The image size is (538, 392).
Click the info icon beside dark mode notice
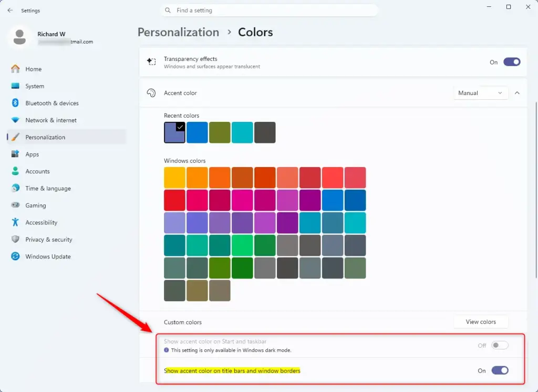(x=167, y=350)
